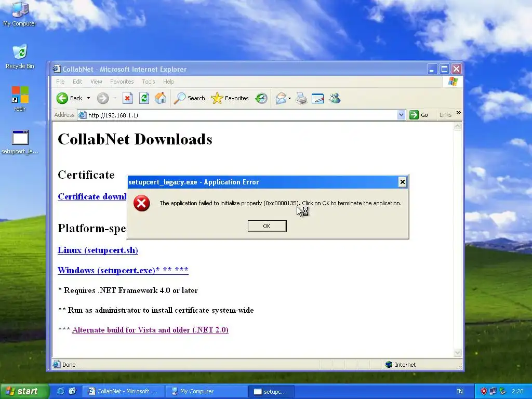The height and width of the screenshot is (399, 532).
Task: Click scrollbar down arrow in browser
Action: (457, 353)
